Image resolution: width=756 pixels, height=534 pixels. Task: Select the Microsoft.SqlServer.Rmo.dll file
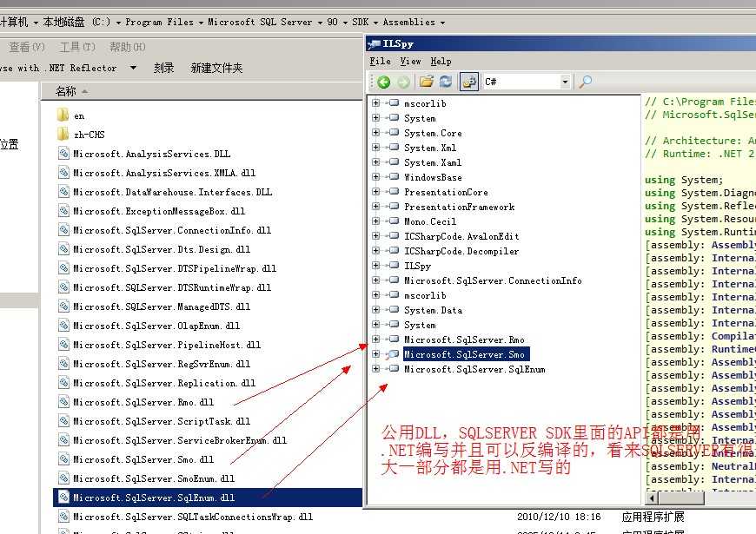pyautogui.click(x=143, y=402)
